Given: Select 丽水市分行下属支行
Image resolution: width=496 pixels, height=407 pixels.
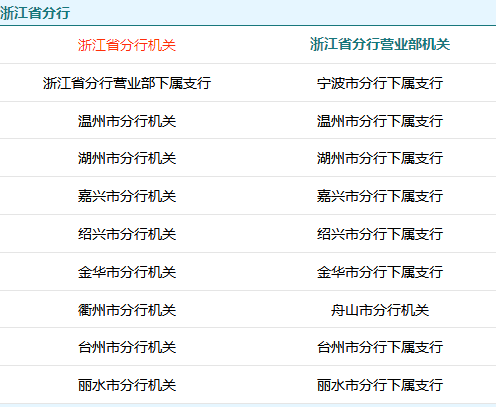Looking at the screenshot, I should coord(380,385).
